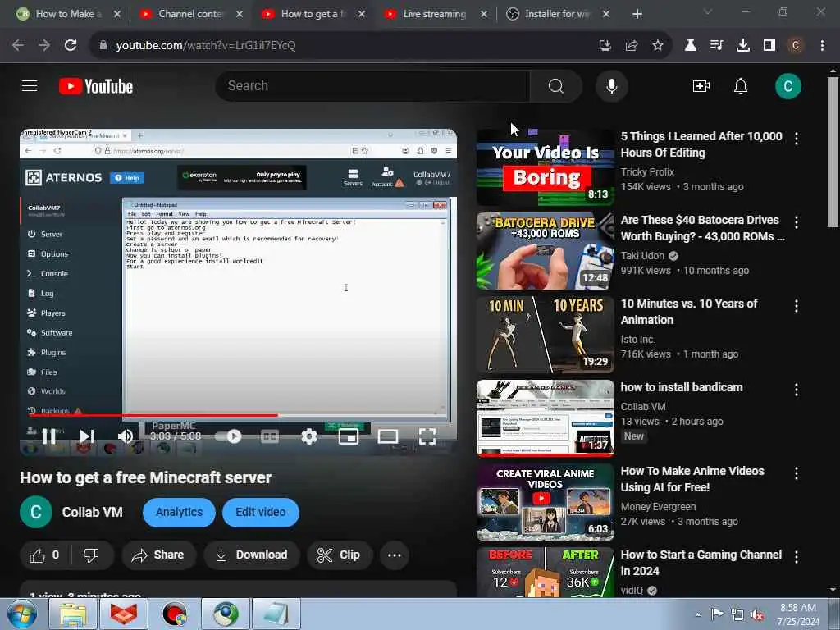This screenshot has height=630, width=840.
Task: Switch to the 'Installer for w...' tab
Action: [557, 14]
